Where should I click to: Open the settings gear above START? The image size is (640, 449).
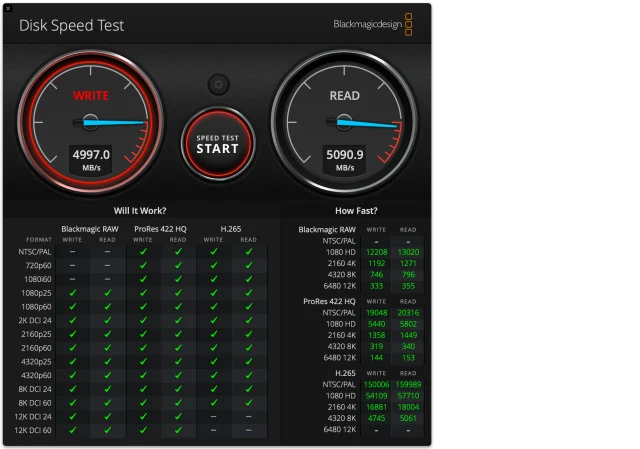point(219,84)
